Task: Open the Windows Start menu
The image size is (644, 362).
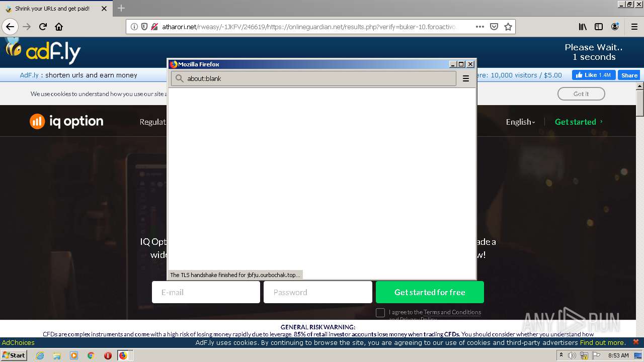Action: (x=14, y=355)
